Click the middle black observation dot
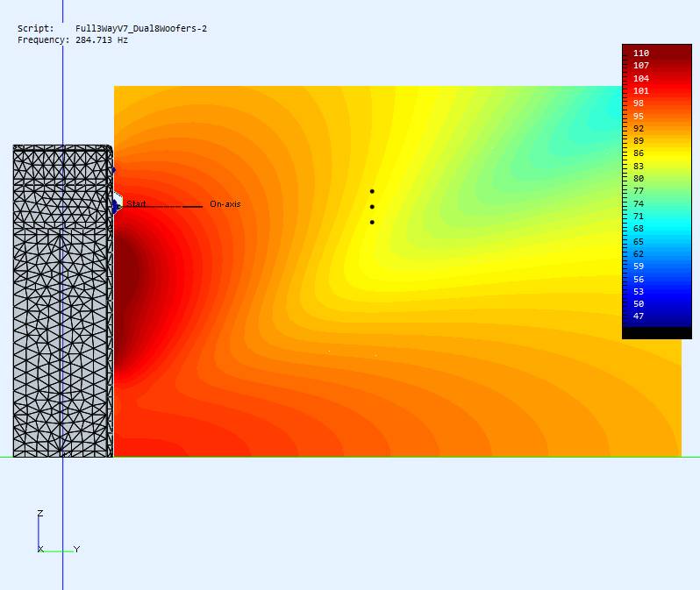The width and height of the screenshot is (700, 590). click(372, 207)
